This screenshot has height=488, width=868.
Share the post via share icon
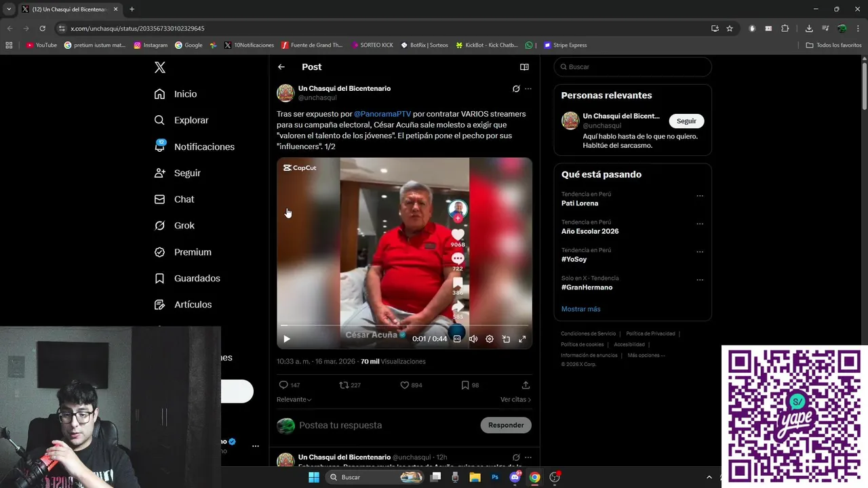526,385
